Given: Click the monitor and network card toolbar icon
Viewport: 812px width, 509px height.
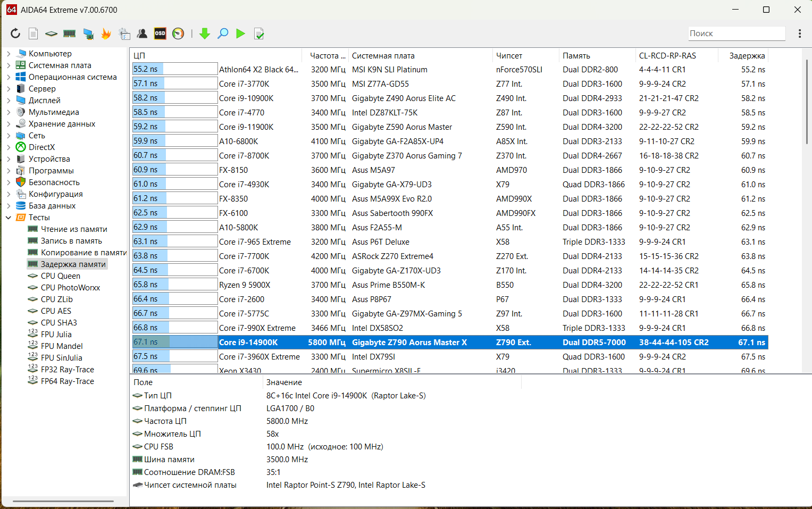Looking at the screenshot, I should pyautogui.click(x=88, y=34).
